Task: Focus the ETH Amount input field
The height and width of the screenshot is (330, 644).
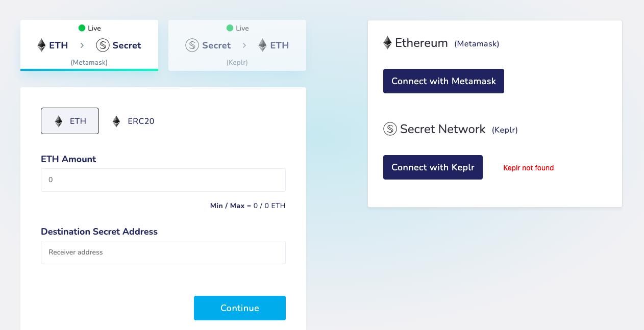Action: [x=163, y=180]
